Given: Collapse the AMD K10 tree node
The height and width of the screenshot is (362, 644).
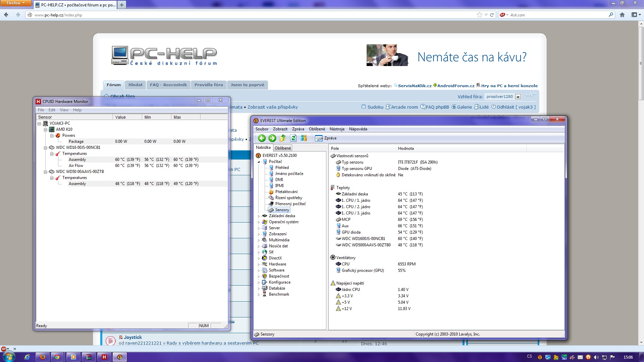Looking at the screenshot, I should [46, 129].
